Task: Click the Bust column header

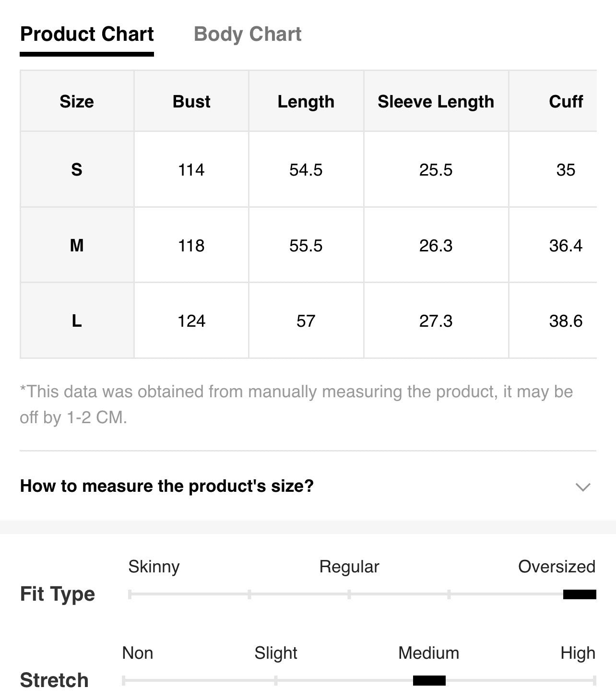Action: click(191, 101)
